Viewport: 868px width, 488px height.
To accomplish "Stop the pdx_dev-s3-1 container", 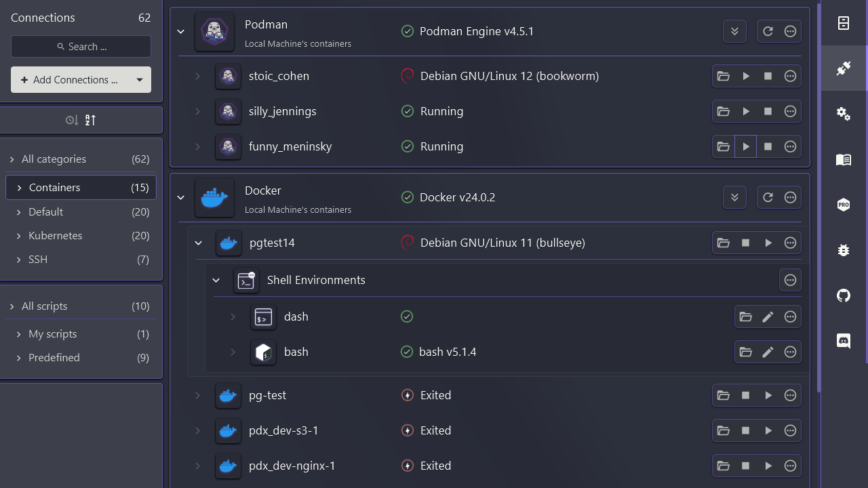I will click(746, 430).
